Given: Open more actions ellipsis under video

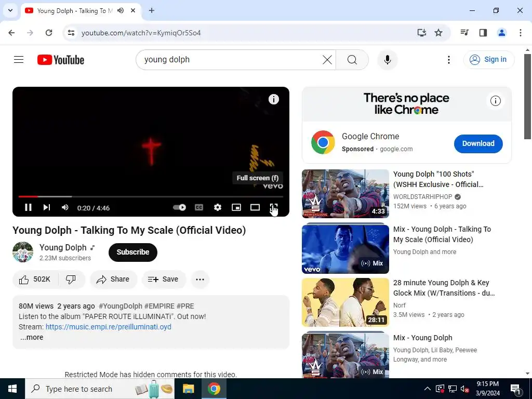Looking at the screenshot, I should coord(200,279).
